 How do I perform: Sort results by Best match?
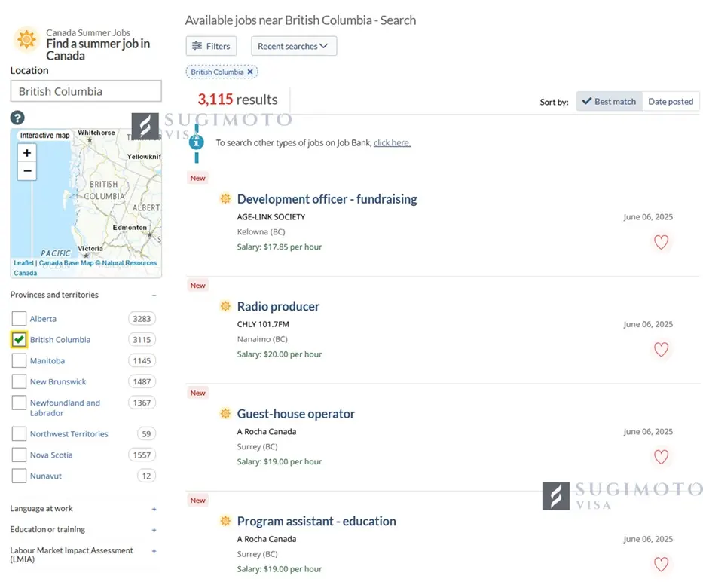point(609,101)
